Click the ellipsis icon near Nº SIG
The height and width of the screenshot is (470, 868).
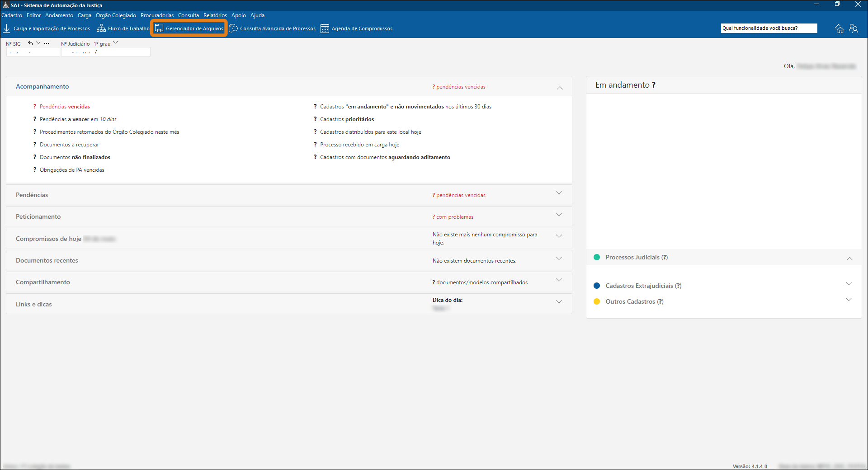[47, 43]
